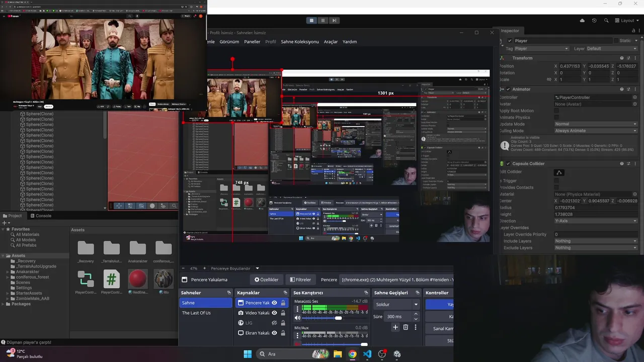Enable Animate Physics checkbox

[556, 117]
